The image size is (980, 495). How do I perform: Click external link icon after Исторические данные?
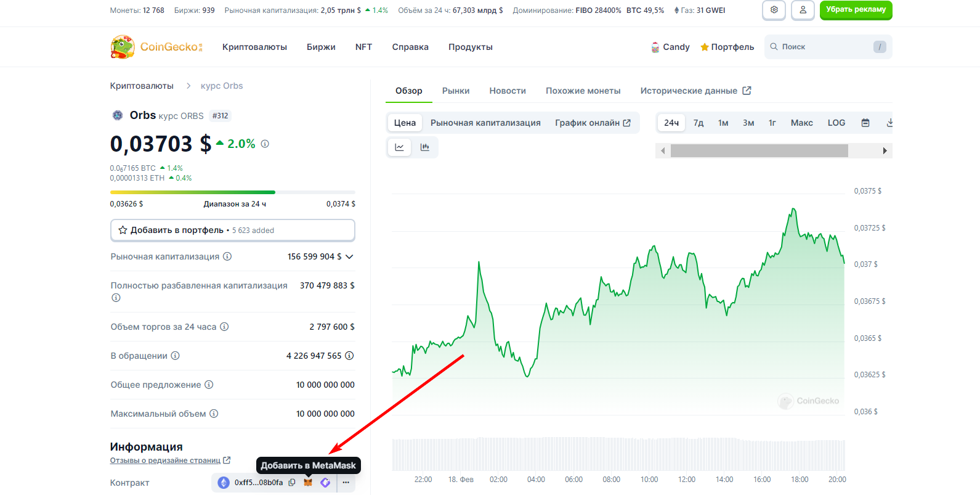click(x=747, y=91)
